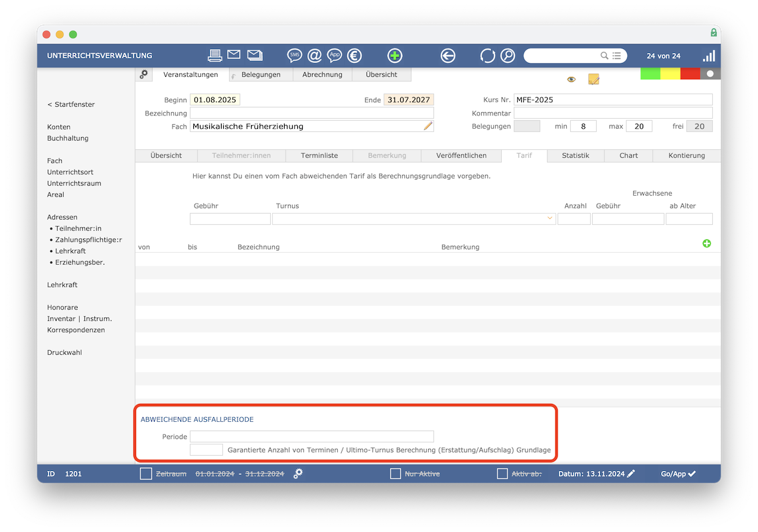The width and height of the screenshot is (758, 532).
Task: Enable the Nur Aktive checkbox
Action: (396, 474)
